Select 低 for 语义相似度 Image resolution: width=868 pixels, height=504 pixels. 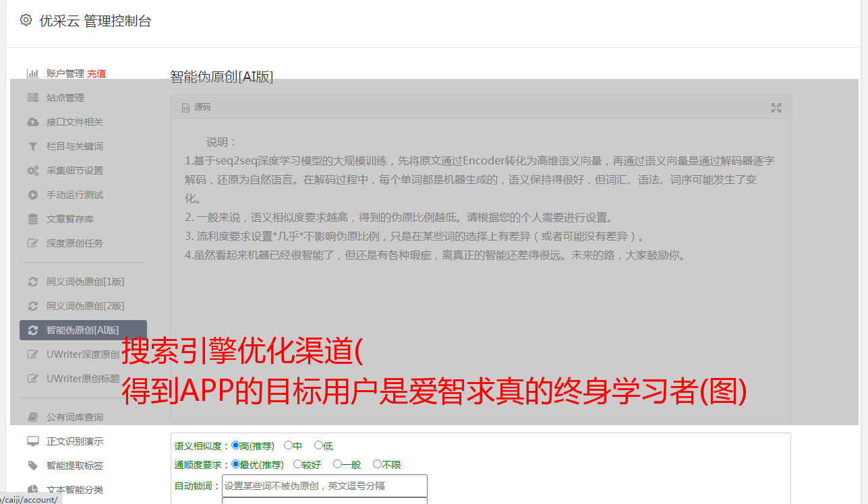point(318,445)
